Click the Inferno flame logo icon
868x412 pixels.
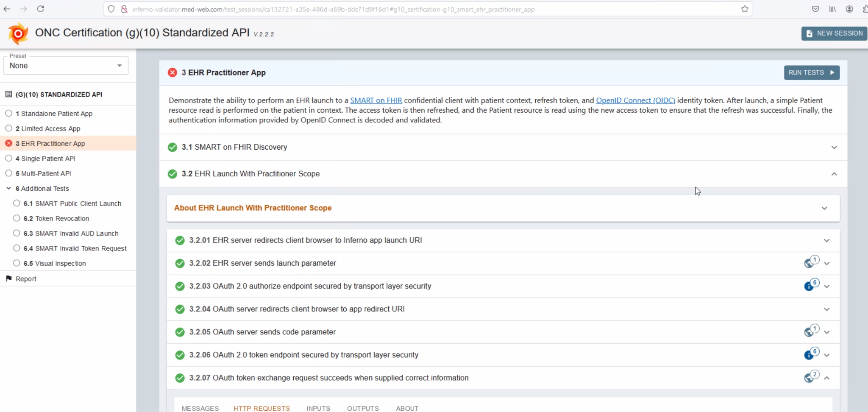(18, 33)
